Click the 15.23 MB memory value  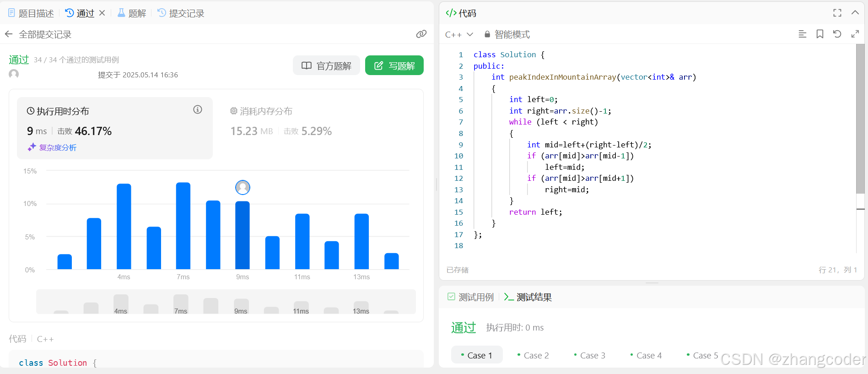point(252,131)
